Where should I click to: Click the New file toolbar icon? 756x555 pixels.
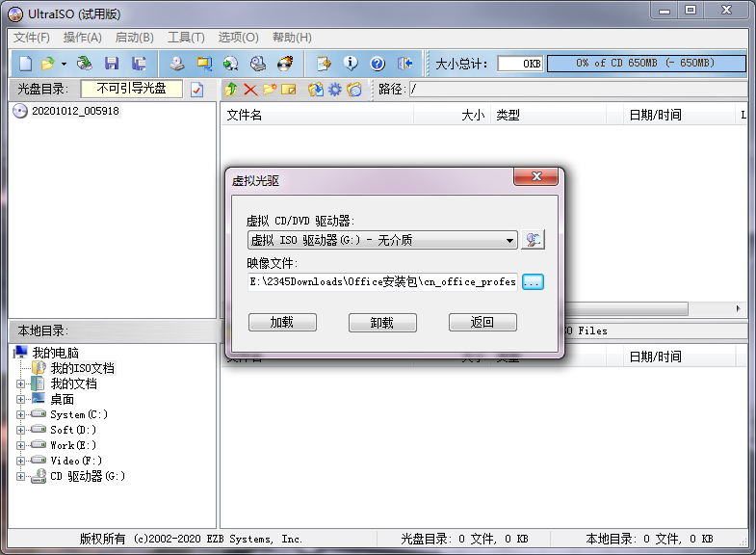(26, 64)
